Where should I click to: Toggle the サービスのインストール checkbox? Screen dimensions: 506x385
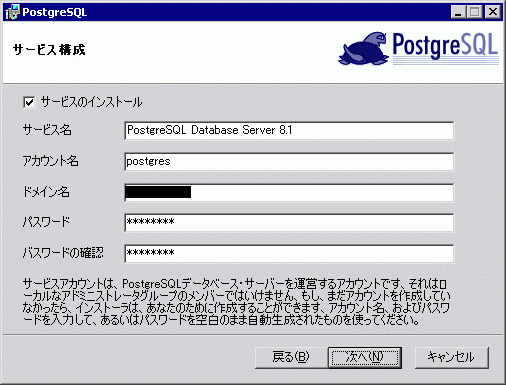coord(29,102)
